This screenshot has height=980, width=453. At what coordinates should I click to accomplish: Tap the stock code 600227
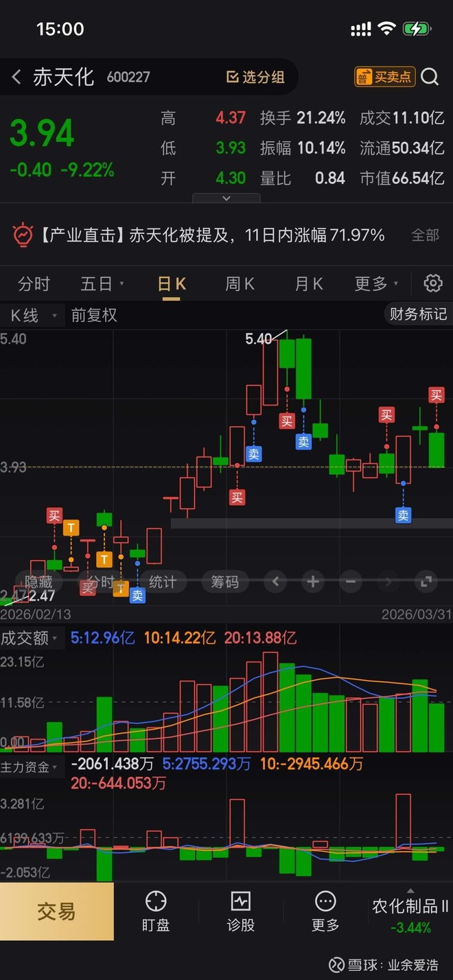coord(128,78)
